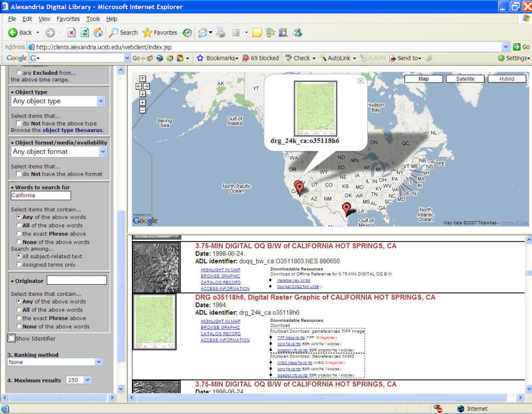Image resolution: width=532 pixels, height=414 pixels.
Task: Select 'All of the above words' for words search
Action: point(19,225)
